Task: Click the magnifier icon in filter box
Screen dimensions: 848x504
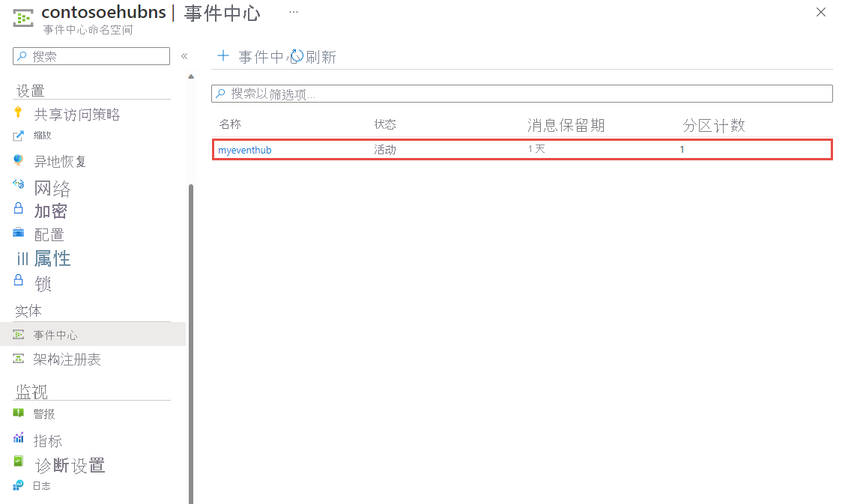Action: tap(221, 94)
